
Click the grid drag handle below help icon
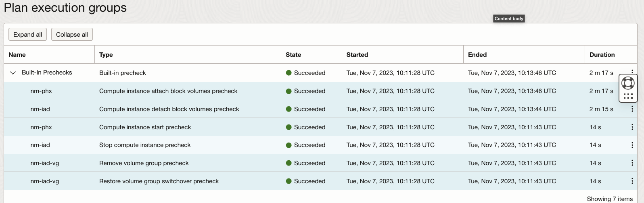coord(628,96)
